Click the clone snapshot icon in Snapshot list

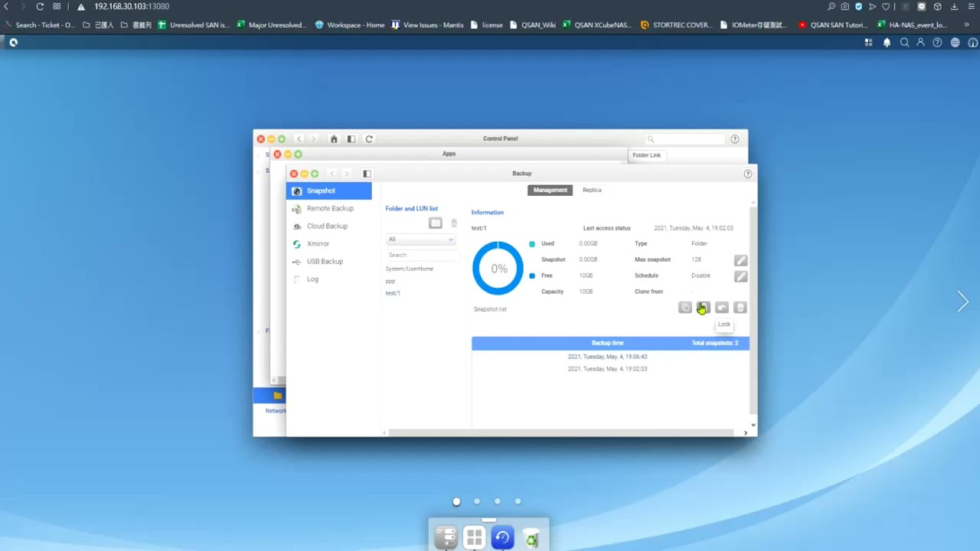coord(685,308)
